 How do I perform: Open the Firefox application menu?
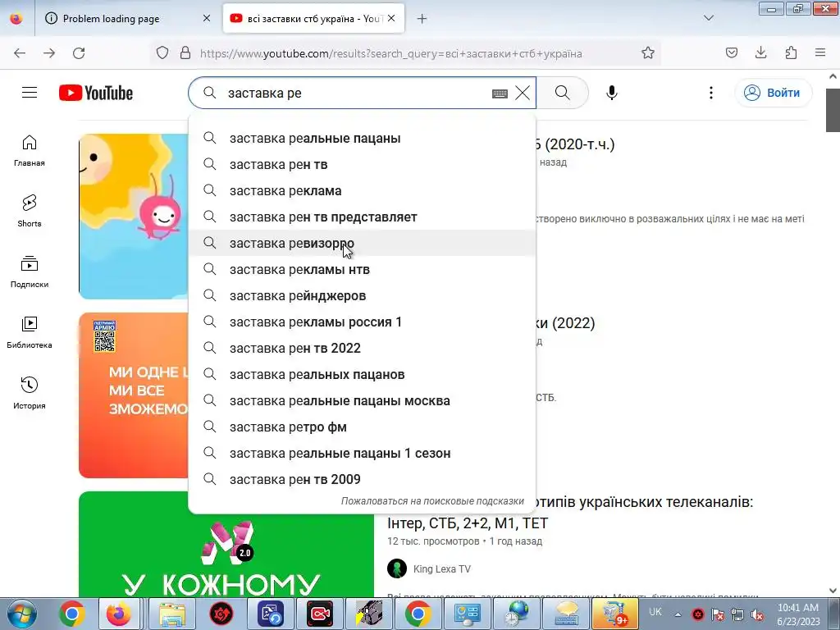(820, 52)
